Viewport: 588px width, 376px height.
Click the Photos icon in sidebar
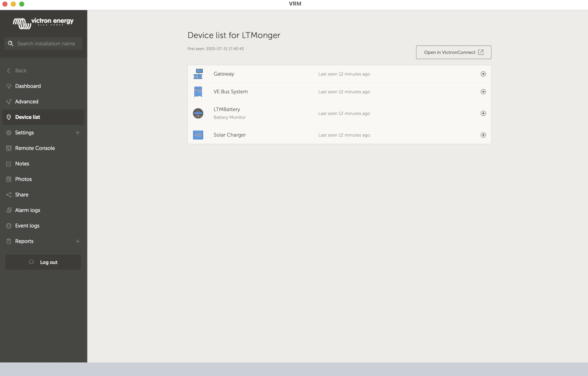click(9, 179)
